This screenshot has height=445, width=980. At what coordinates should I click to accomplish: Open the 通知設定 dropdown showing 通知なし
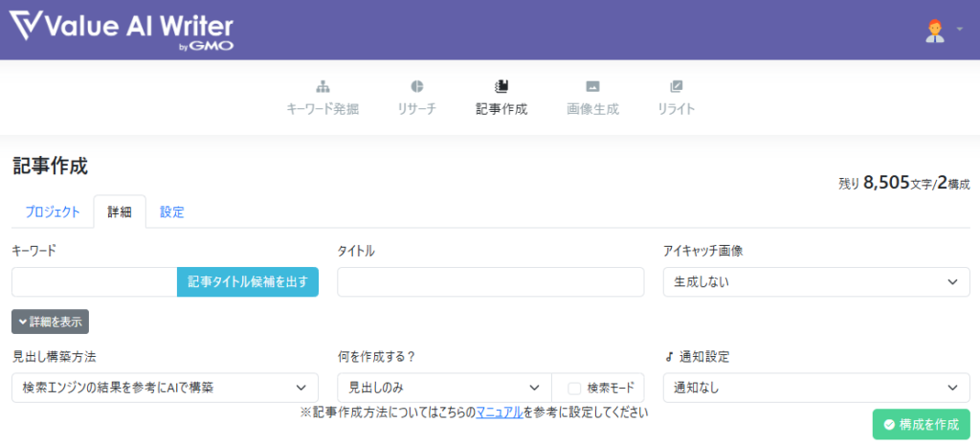[816, 388]
